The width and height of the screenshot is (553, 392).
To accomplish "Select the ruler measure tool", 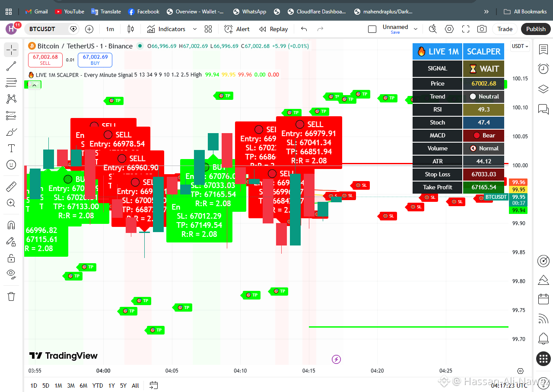I will [x=11, y=187].
